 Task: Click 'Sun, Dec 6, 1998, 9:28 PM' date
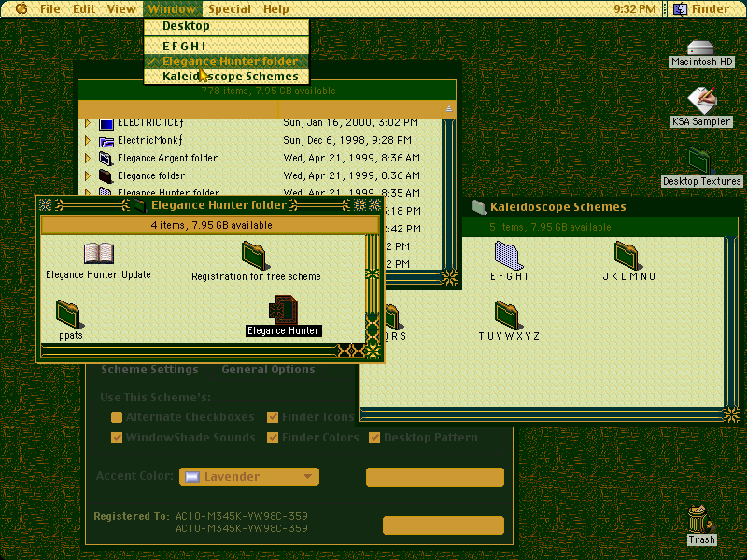347,141
